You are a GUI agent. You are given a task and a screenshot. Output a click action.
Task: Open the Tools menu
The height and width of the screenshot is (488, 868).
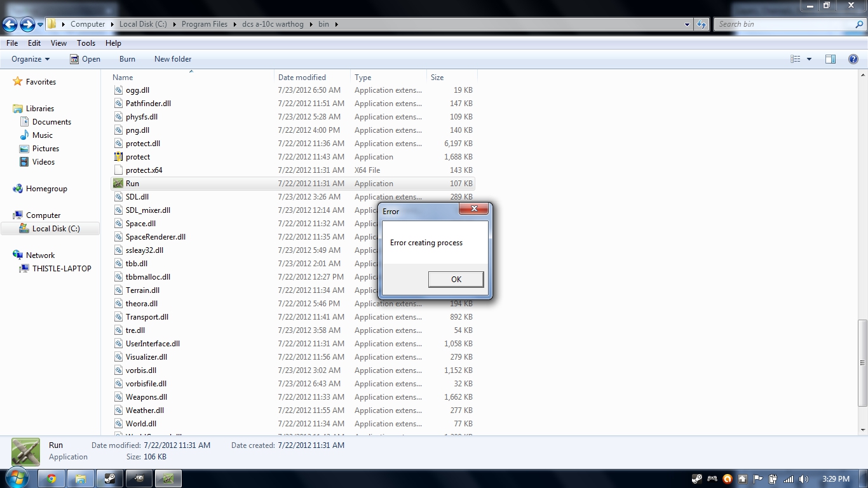86,43
